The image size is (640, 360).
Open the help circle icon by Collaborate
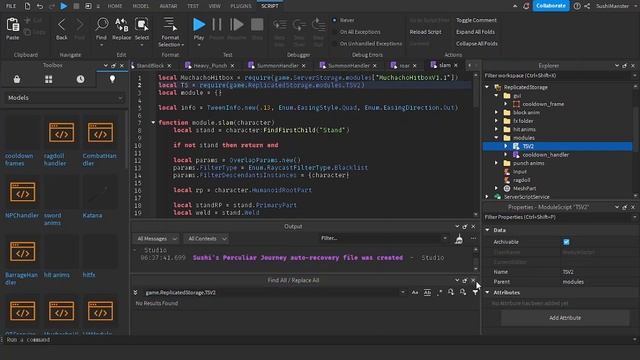[x=577, y=6]
